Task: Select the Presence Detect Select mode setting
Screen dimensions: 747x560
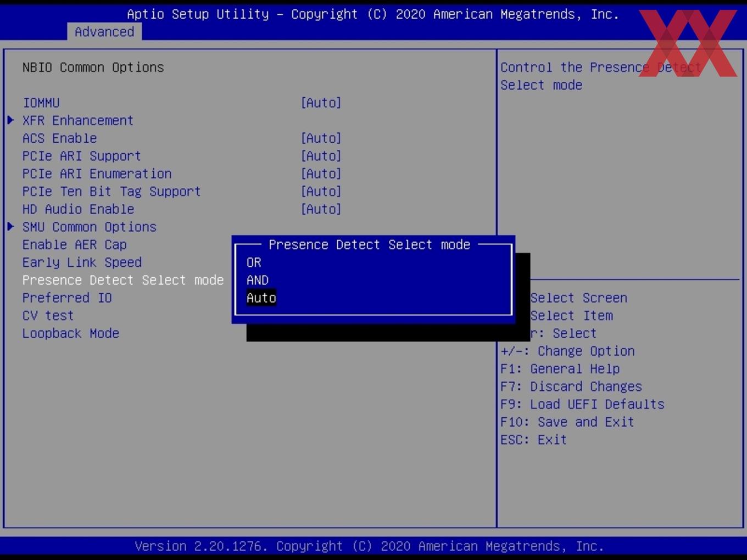Action: (123, 280)
